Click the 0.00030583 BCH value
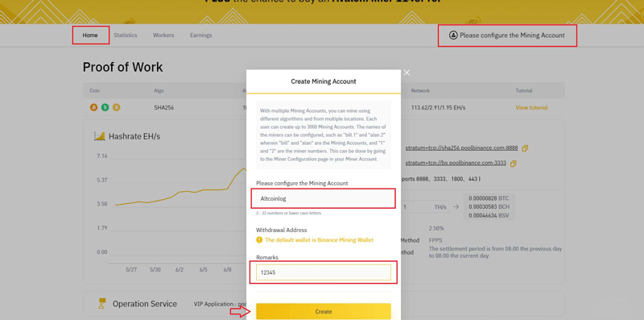 pos(489,207)
